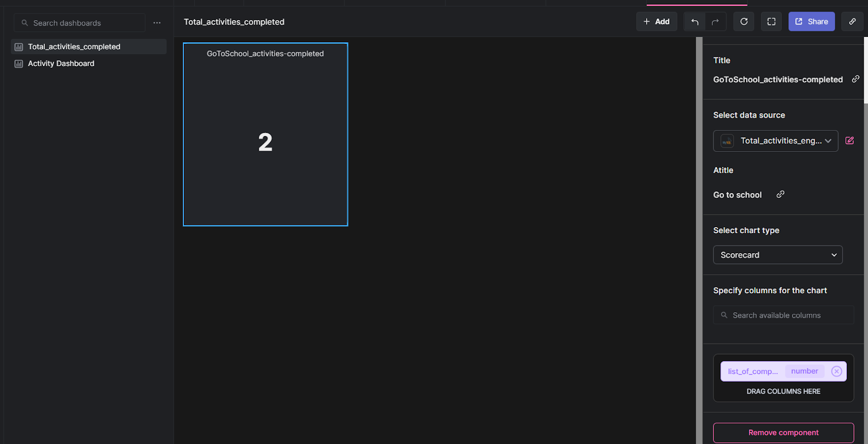Click GoToSchool_activities-completed heading on the card
This screenshot has height=444, width=868.
[265, 54]
